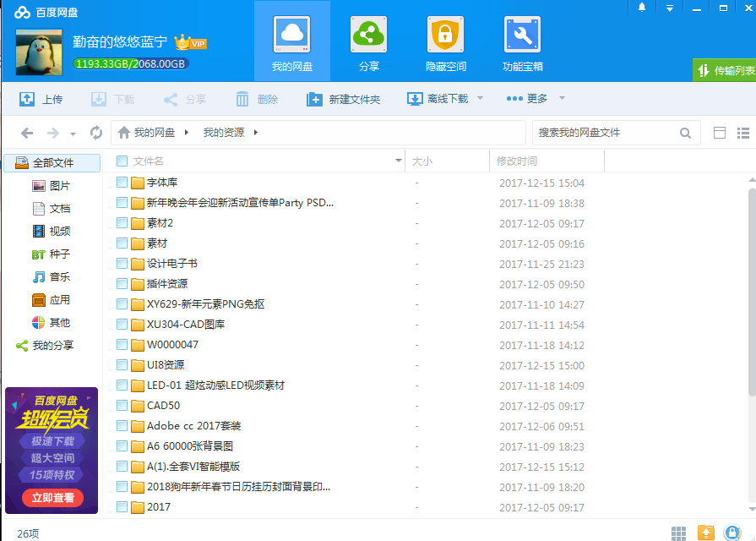Screen dimensions: 756x541
Task: Click the blue lock icon at bottom
Action: (732, 533)
